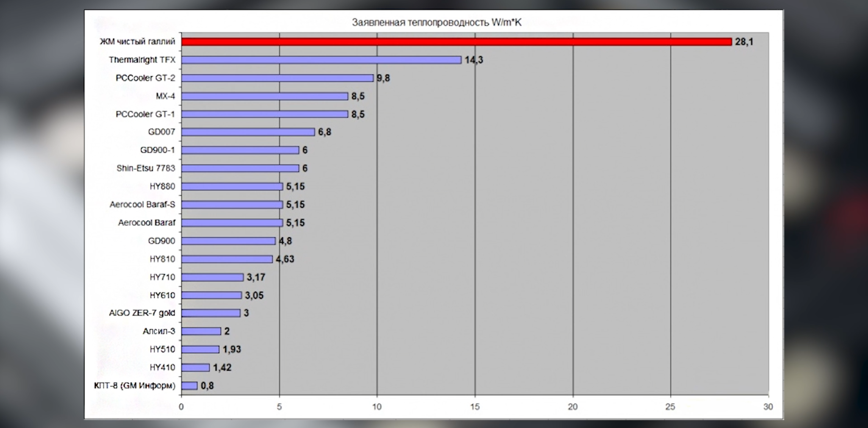Select the 'MX-4' label

click(165, 96)
